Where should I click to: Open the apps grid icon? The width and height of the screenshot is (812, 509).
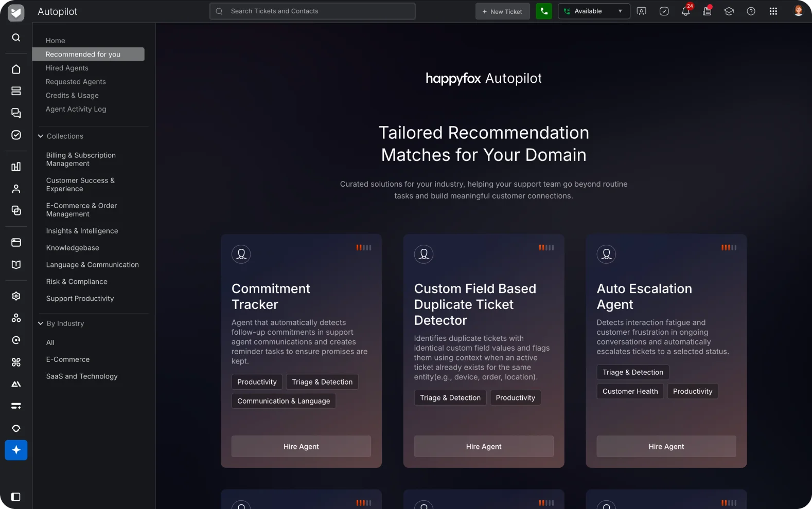click(x=773, y=11)
